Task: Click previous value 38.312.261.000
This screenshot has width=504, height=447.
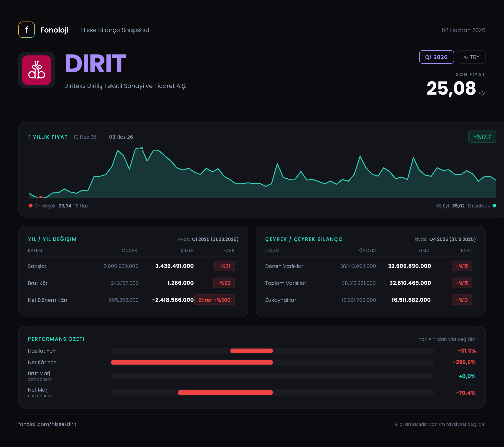Action: point(359,283)
